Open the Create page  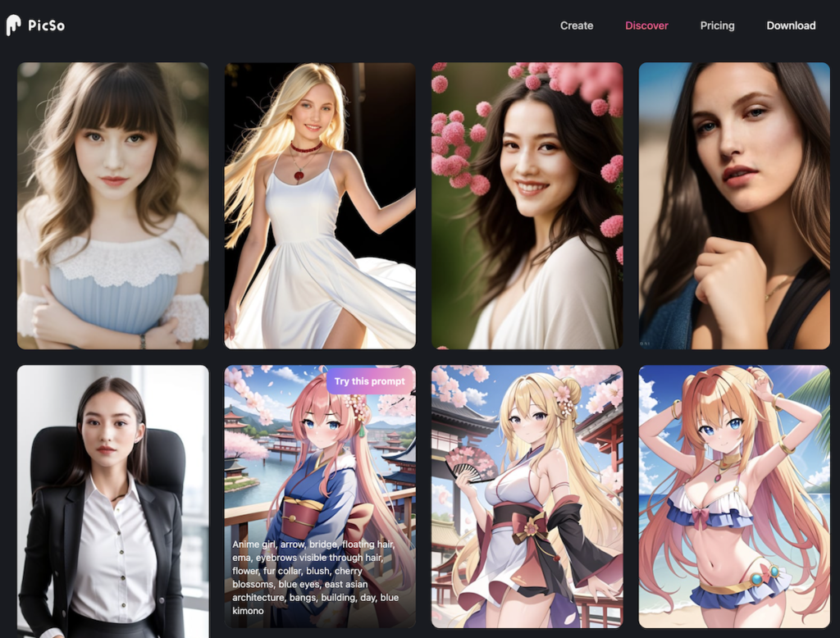pos(577,25)
